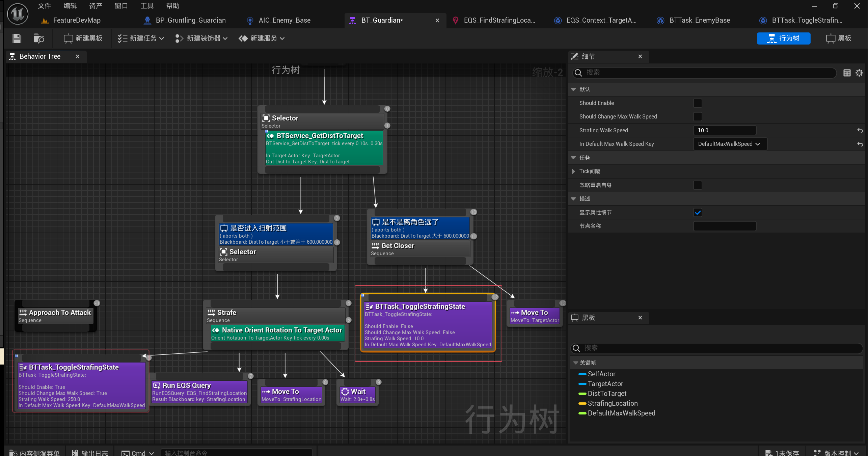Image resolution: width=868 pixels, height=456 pixels.
Task: Click the 新建黑板 button
Action: [83, 38]
